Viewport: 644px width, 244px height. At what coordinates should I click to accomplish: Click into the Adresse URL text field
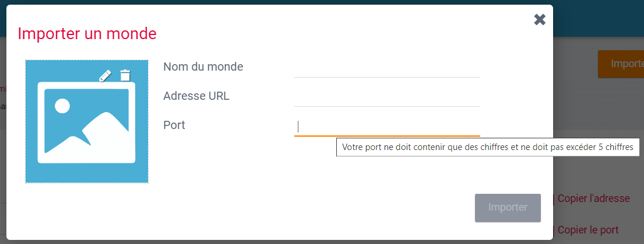[387, 97]
